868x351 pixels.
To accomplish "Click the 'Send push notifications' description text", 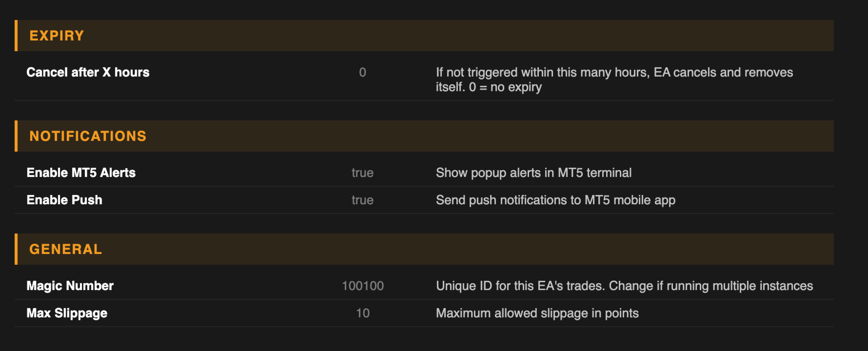I will click(x=555, y=200).
